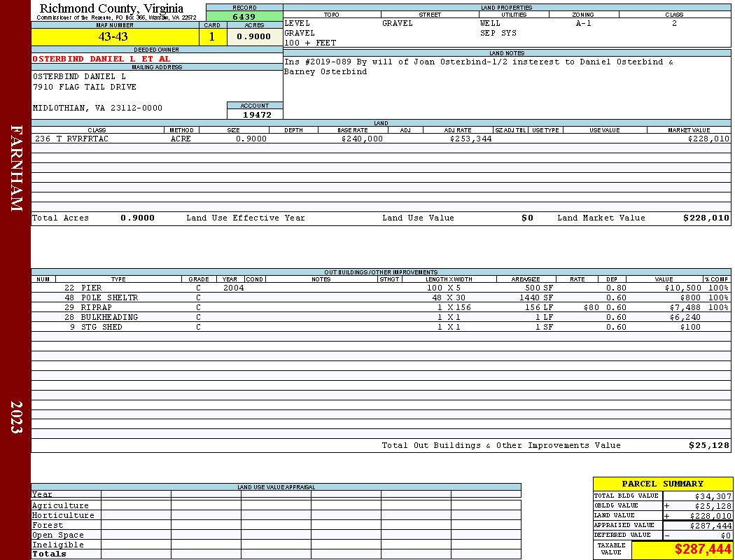Viewport: 735px width, 560px height.
Task: Click the FARNHAM district label in sidebar
Action: click(x=16, y=168)
